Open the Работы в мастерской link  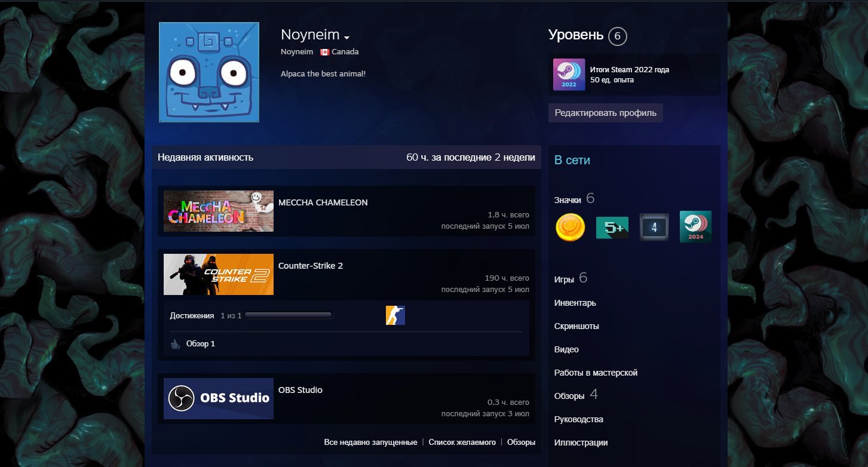pyautogui.click(x=596, y=373)
